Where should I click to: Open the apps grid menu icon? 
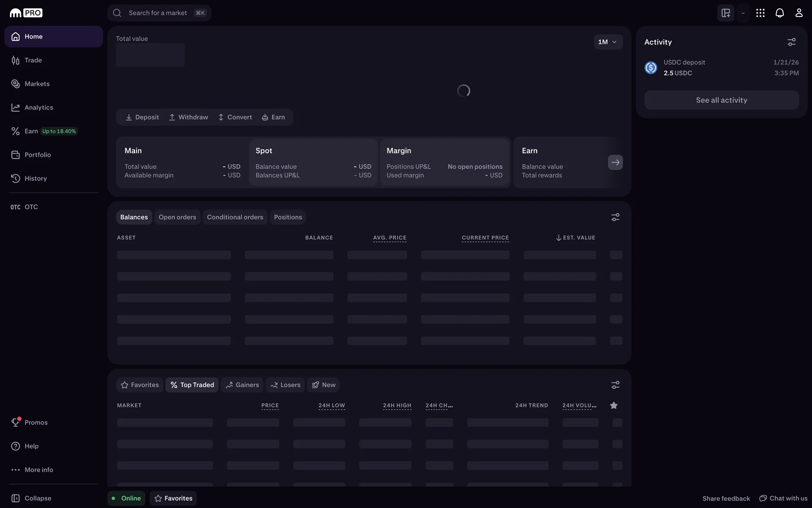[x=760, y=13]
